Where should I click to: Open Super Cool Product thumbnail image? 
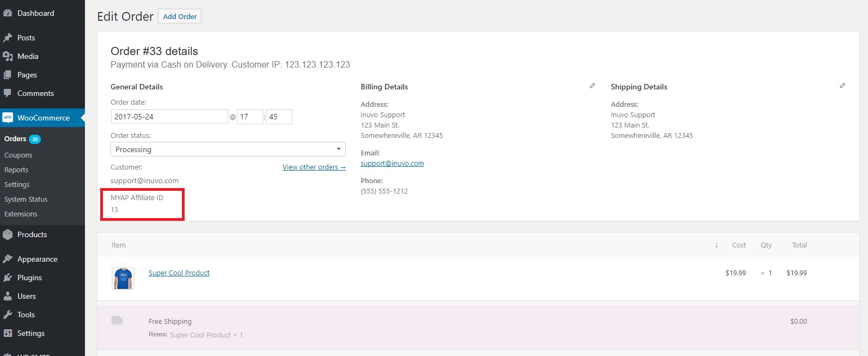click(123, 278)
